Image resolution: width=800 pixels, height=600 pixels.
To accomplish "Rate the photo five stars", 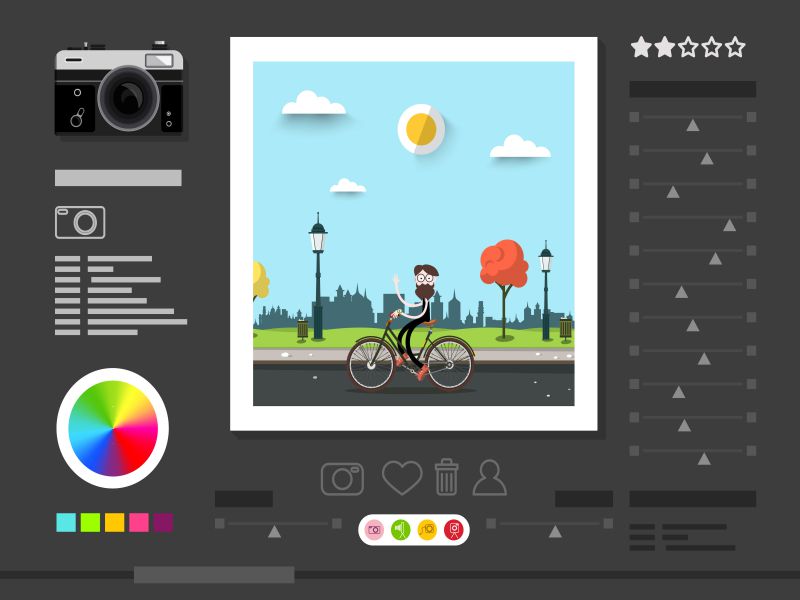I will pyautogui.click(x=735, y=47).
